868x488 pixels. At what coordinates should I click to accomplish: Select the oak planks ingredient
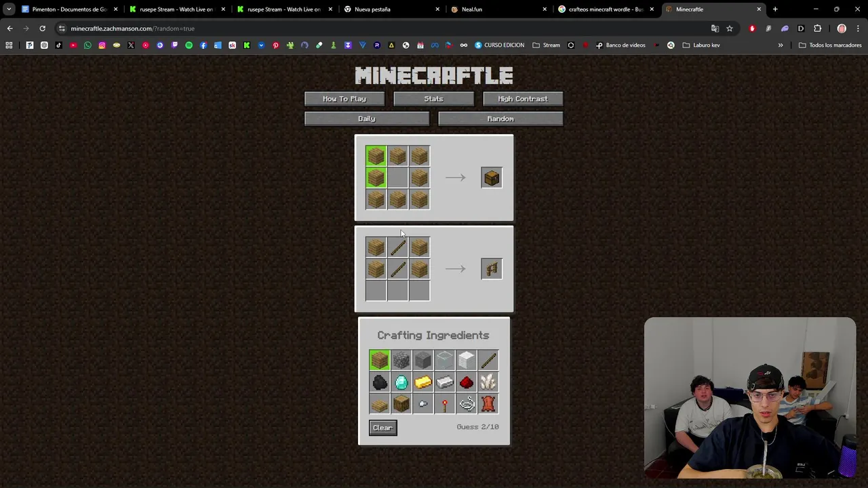(x=379, y=360)
